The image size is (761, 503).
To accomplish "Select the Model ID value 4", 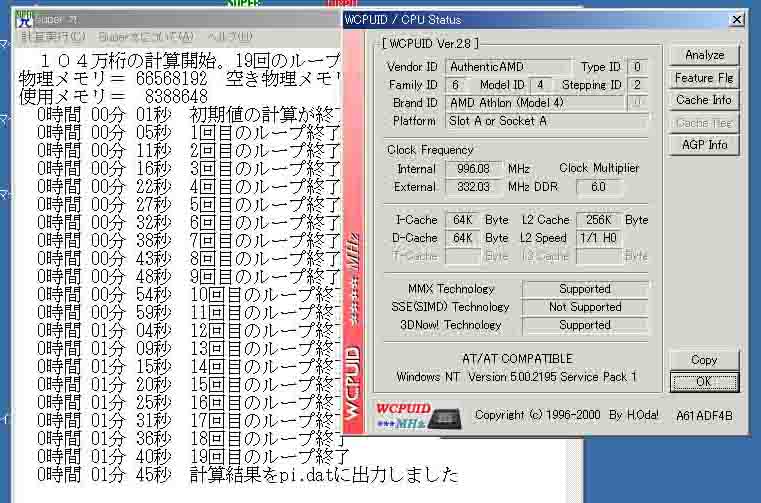I will point(540,85).
